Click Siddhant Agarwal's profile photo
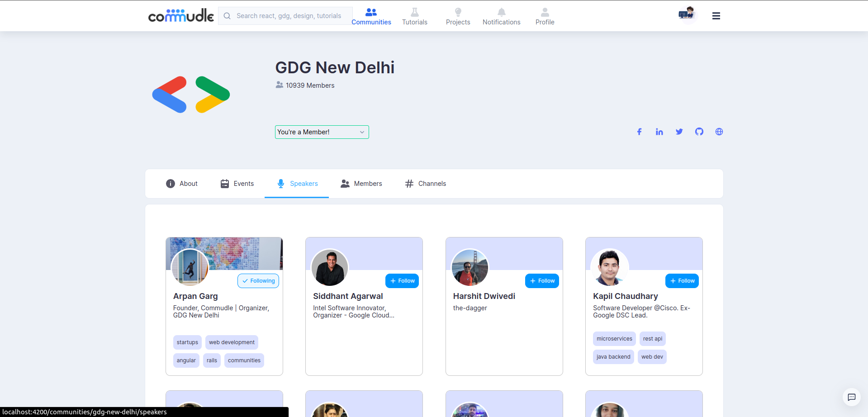The image size is (868, 417). click(x=330, y=267)
